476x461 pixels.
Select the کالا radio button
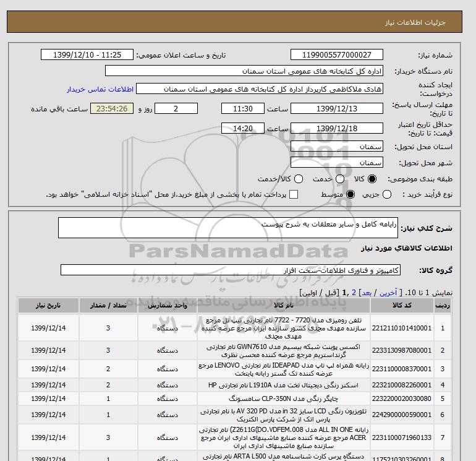372,179
